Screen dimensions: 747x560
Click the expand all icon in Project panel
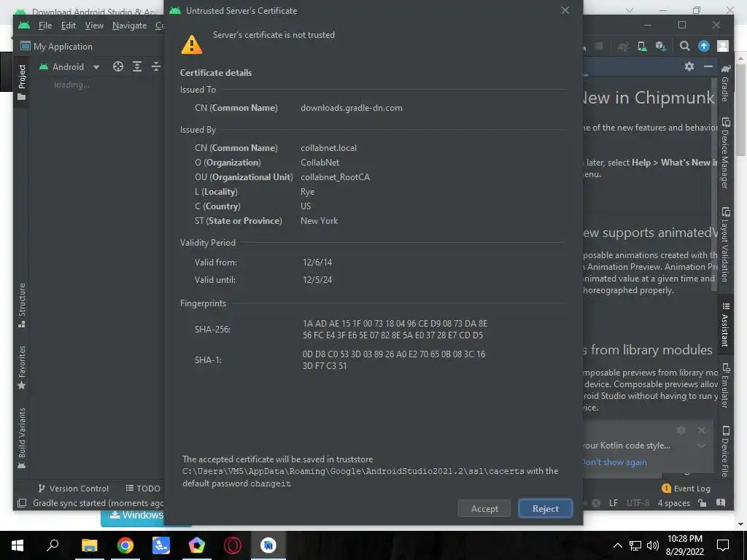point(137,66)
